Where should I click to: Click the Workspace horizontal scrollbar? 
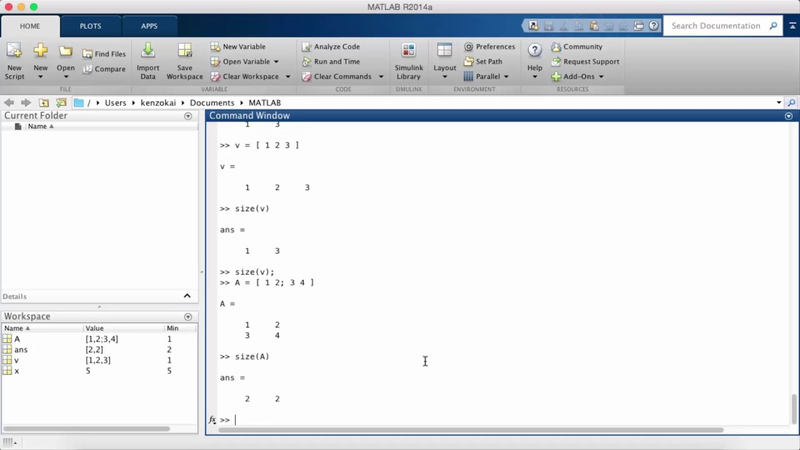[x=86, y=429]
